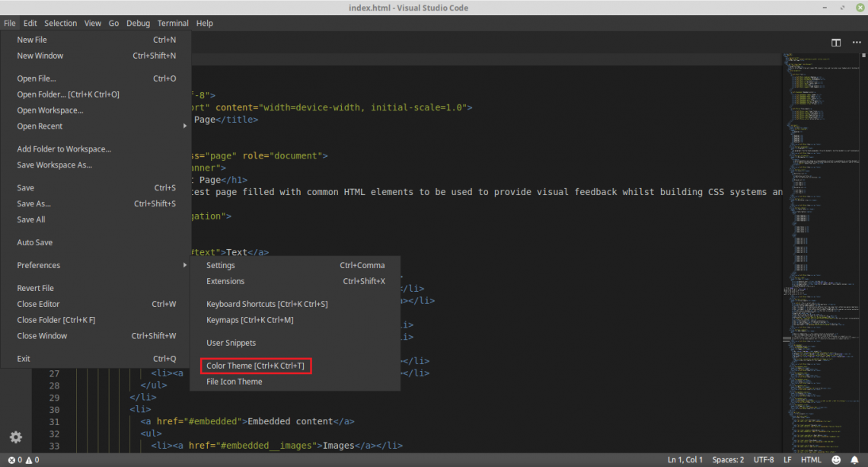868x467 pixels.
Task: Select Save All from the File menu
Action: [x=31, y=219]
